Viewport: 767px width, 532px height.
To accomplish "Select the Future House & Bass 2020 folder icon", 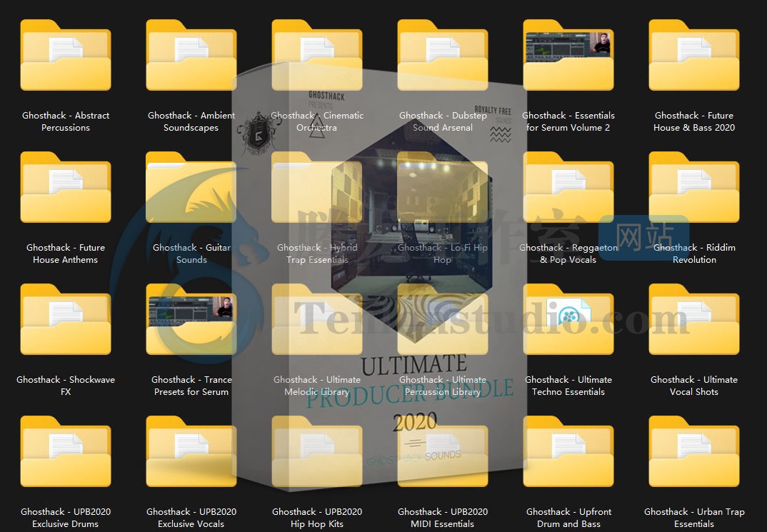I will 694,55.
